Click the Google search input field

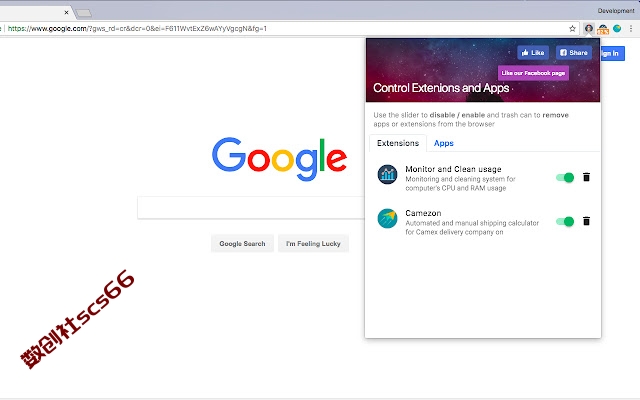pos(251,208)
